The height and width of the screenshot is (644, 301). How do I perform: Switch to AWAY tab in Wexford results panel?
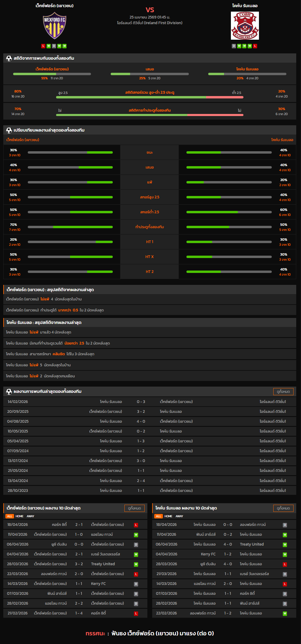(30, 516)
